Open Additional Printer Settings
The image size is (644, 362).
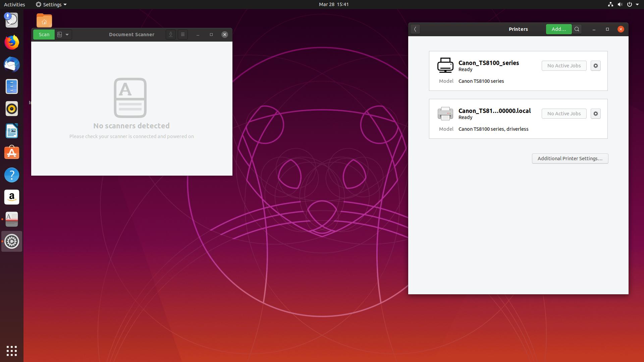[570, 158]
